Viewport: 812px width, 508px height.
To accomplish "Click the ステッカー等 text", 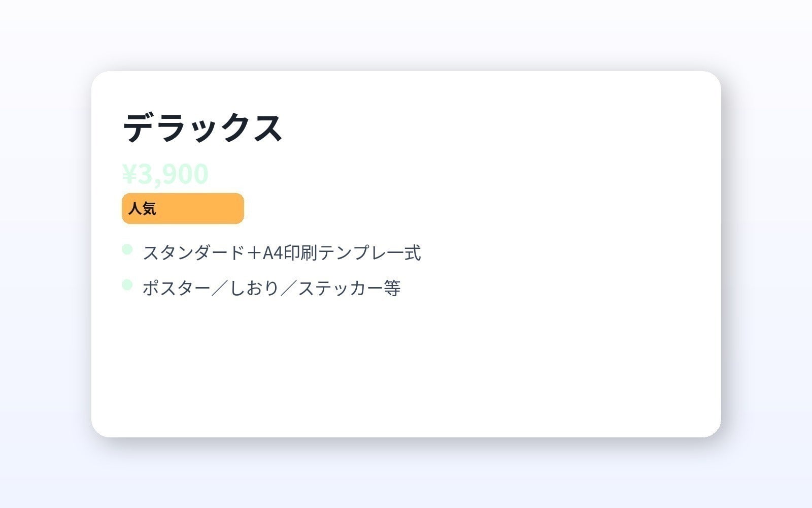I will pyautogui.click(x=349, y=288).
